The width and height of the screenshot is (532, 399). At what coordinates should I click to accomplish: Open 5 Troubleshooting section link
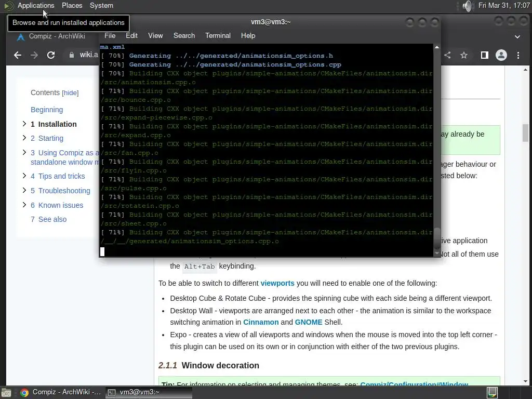click(x=60, y=191)
